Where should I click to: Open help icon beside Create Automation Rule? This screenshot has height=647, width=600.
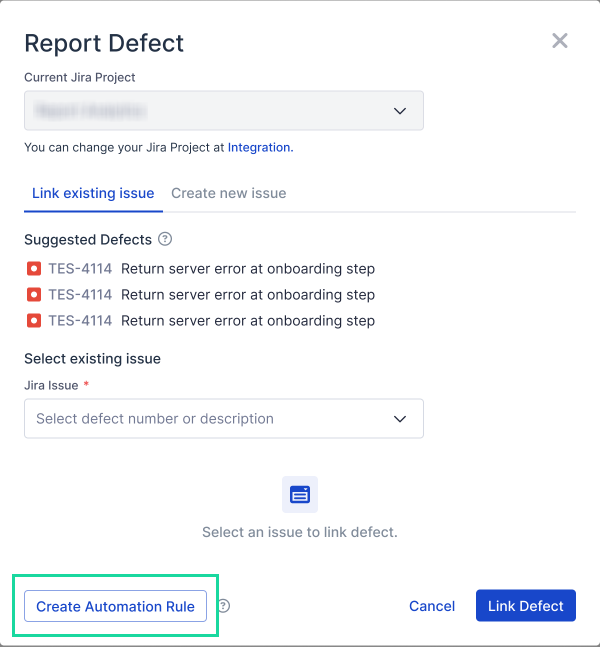pyautogui.click(x=224, y=606)
